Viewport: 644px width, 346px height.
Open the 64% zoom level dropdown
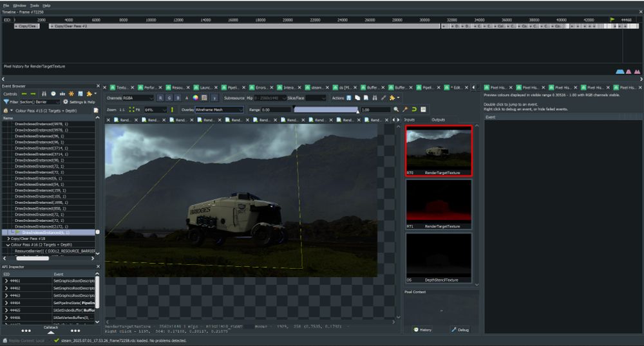coord(155,110)
